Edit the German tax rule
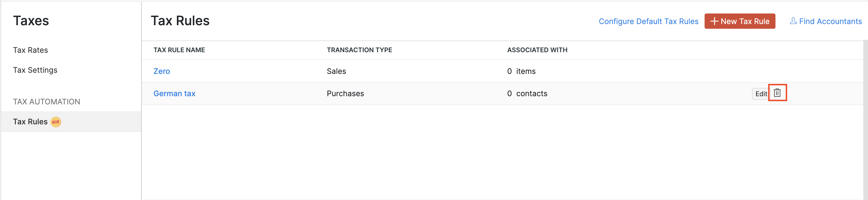The image size is (868, 200). [761, 94]
